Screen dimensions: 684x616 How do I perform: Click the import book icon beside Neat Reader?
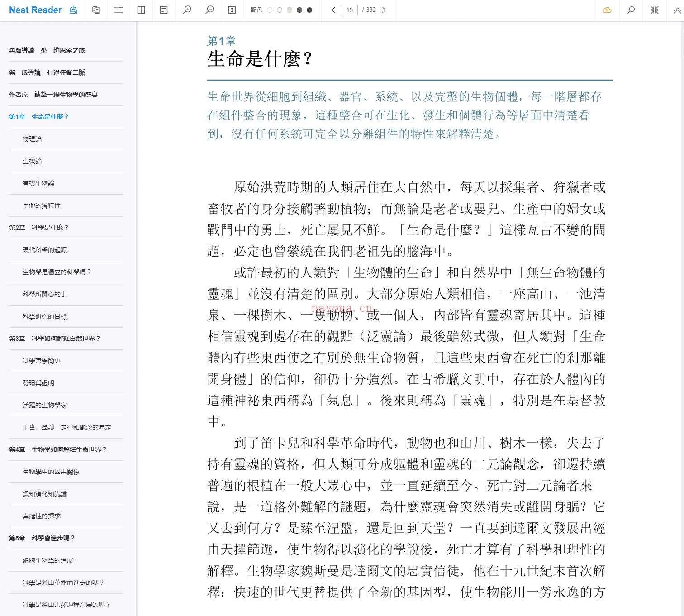(73, 10)
